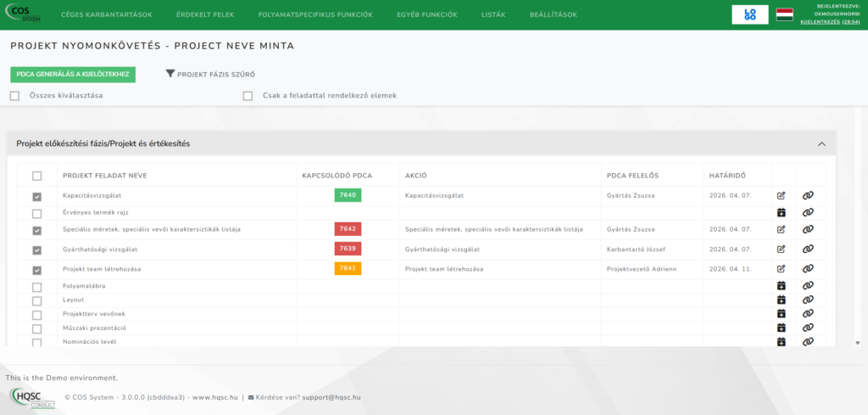Viewport: 868px width, 415px height.
Task: Expand the Listák menu
Action: pos(492,15)
